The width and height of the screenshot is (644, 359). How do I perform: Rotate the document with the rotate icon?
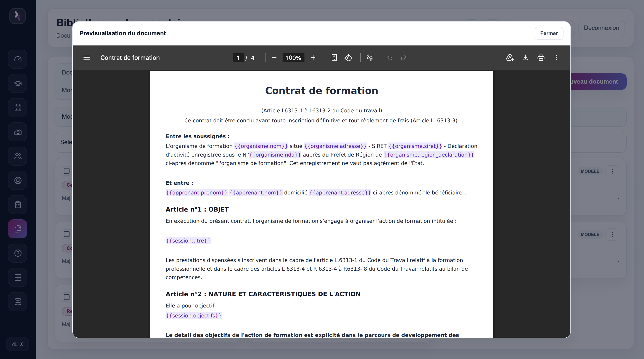(348, 58)
